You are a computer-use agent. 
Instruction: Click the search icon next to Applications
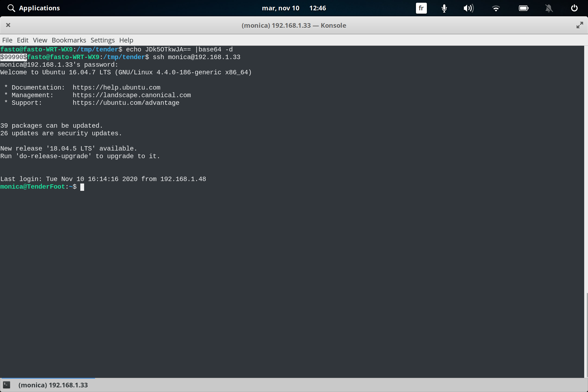(x=11, y=8)
